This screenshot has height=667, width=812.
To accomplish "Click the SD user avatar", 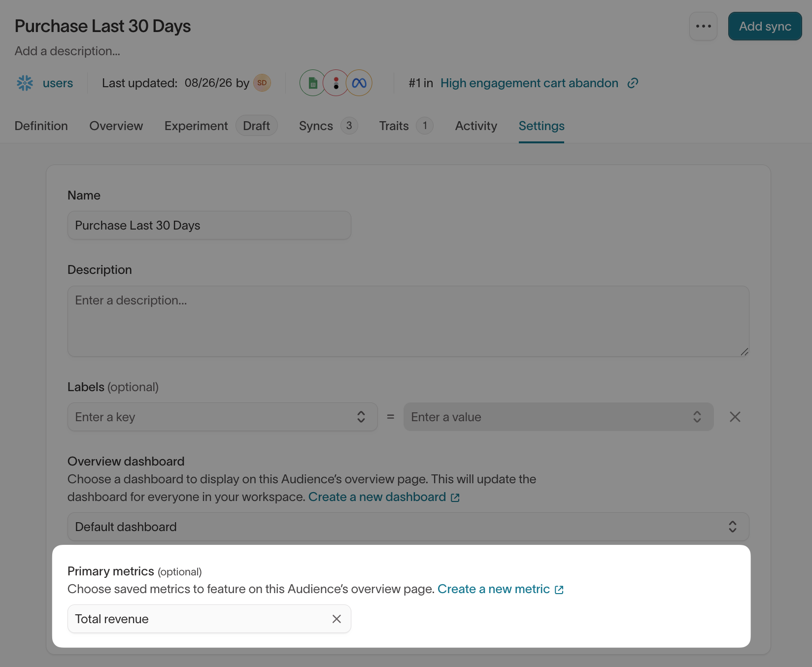I will click(262, 83).
